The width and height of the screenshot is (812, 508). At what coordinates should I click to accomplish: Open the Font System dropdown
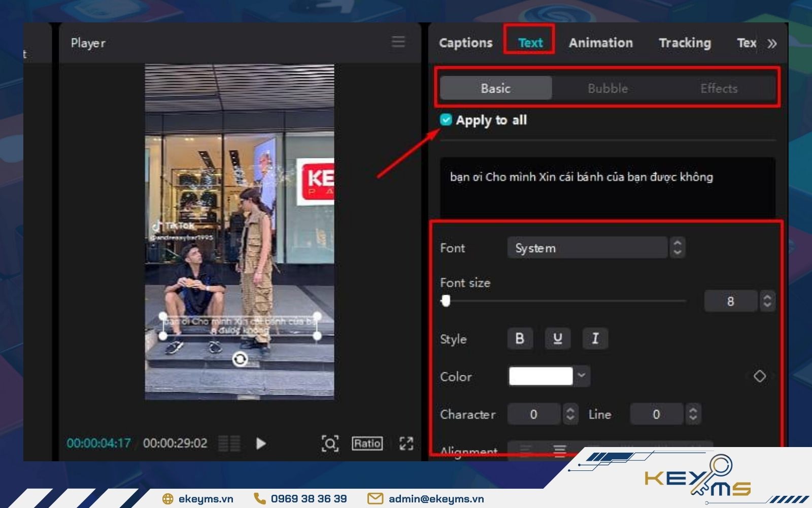click(588, 248)
